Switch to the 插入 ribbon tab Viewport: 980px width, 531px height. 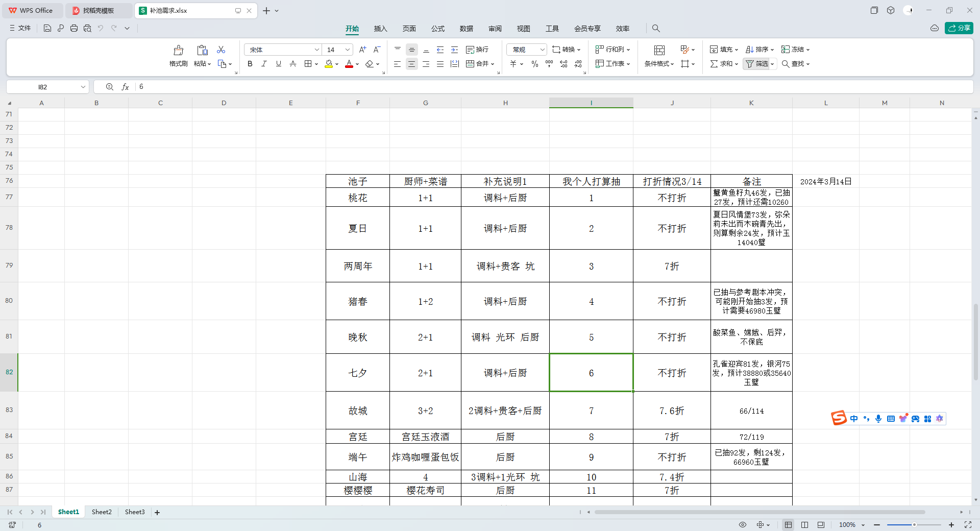click(381, 29)
